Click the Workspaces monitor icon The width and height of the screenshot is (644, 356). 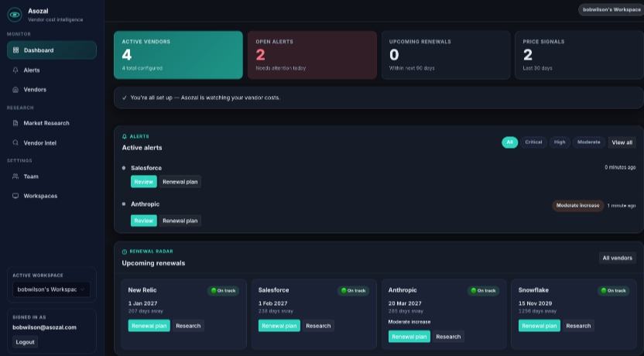15,196
